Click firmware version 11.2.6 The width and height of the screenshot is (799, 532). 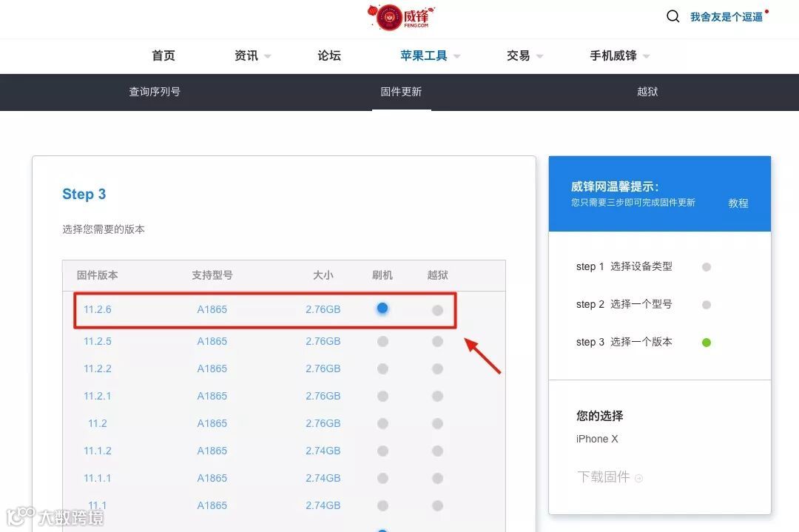(x=98, y=309)
